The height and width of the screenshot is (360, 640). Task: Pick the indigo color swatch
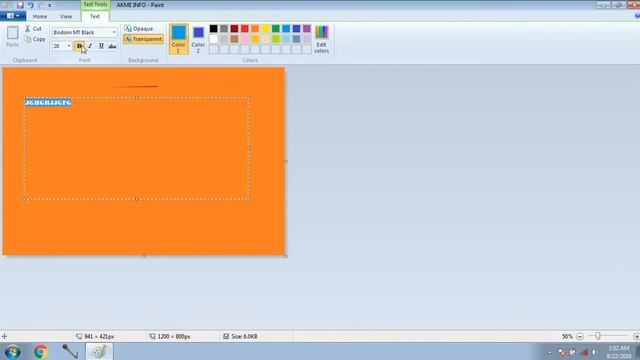pos(296,29)
